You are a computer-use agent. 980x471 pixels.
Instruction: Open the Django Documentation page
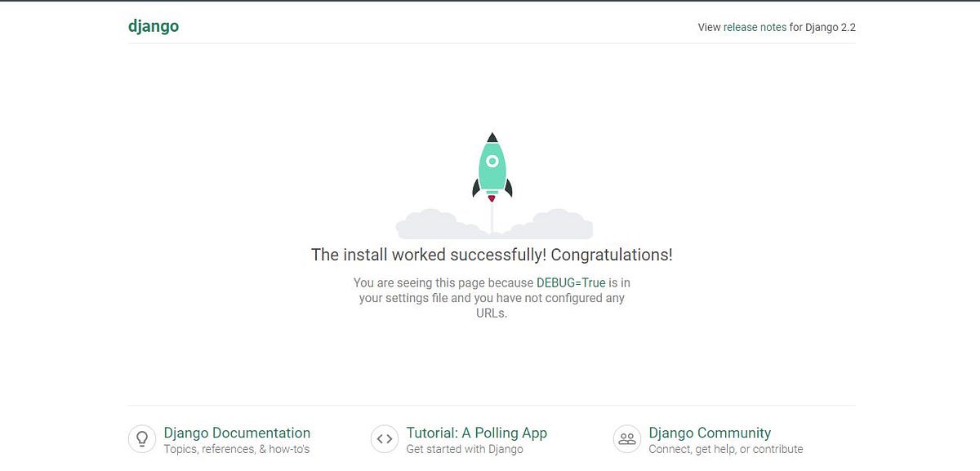[237, 433]
